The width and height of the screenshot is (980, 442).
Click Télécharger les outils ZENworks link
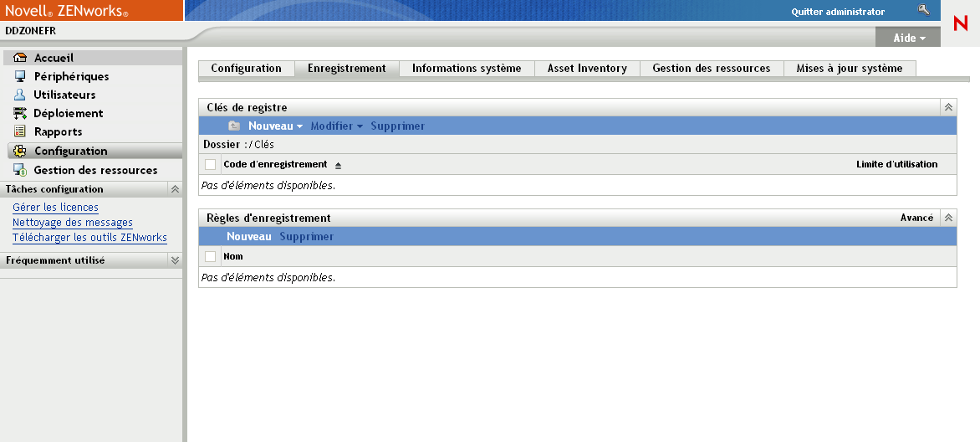point(90,237)
